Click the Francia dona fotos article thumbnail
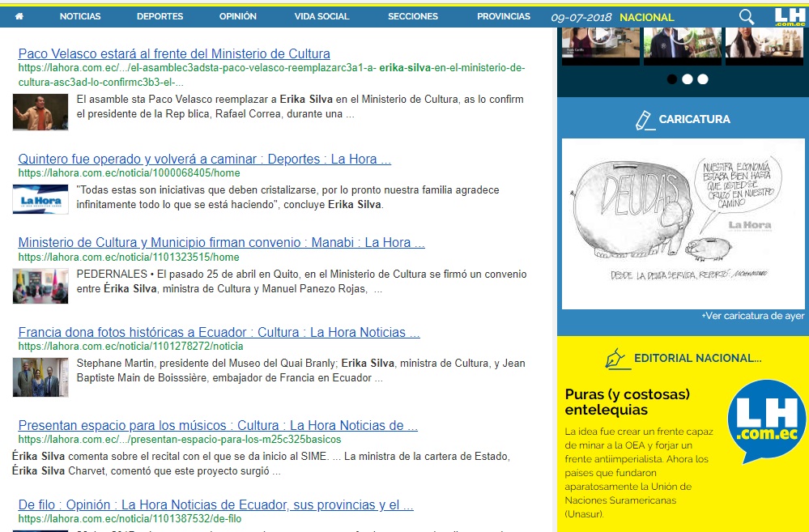Screen dimensions: 809x532 point(40,377)
